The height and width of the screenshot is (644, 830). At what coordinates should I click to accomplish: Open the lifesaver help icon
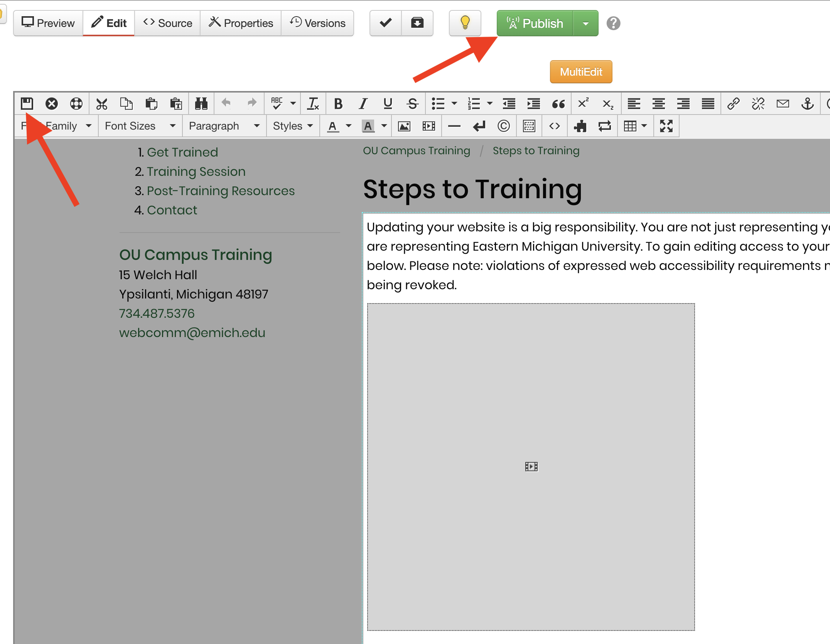tap(76, 103)
